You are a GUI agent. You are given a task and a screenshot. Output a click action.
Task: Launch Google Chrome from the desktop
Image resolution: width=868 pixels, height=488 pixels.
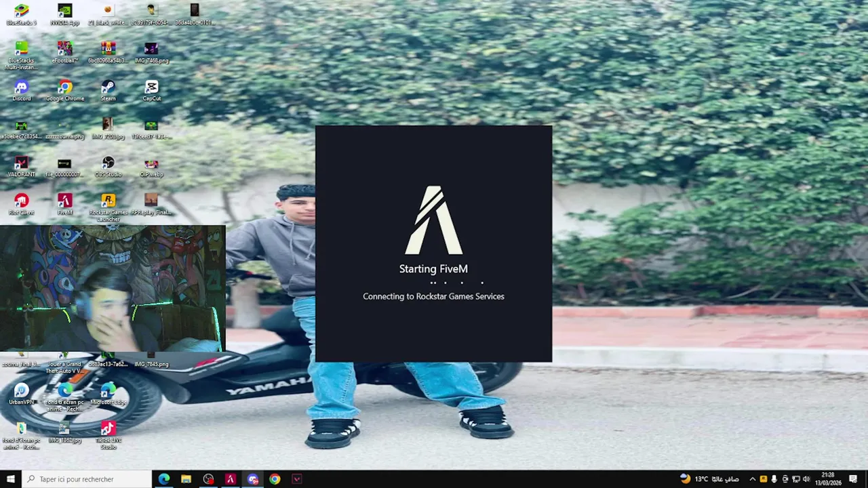65,90
